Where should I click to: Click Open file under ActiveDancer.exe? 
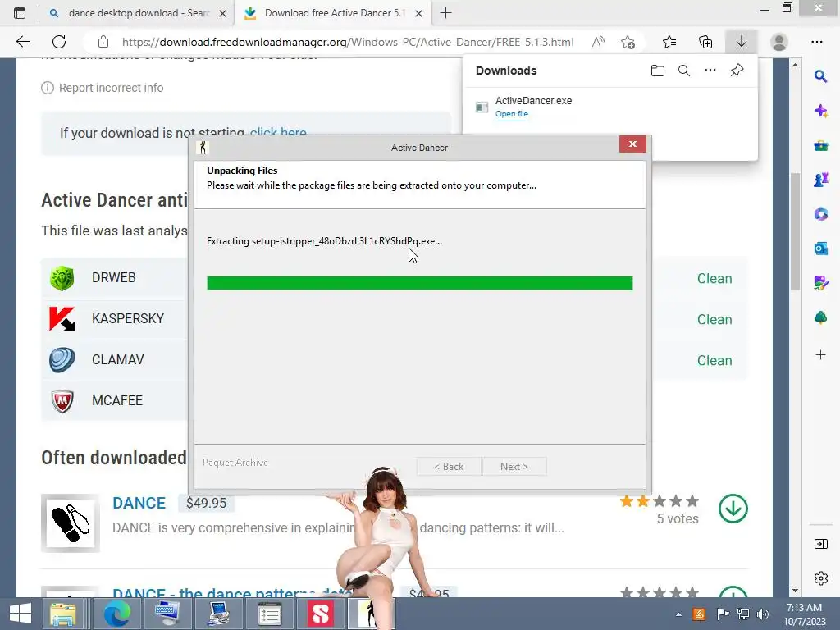(x=512, y=113)
